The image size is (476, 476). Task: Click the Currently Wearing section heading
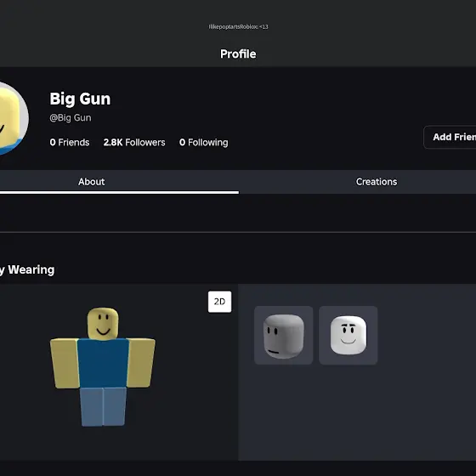click(27, 269)
